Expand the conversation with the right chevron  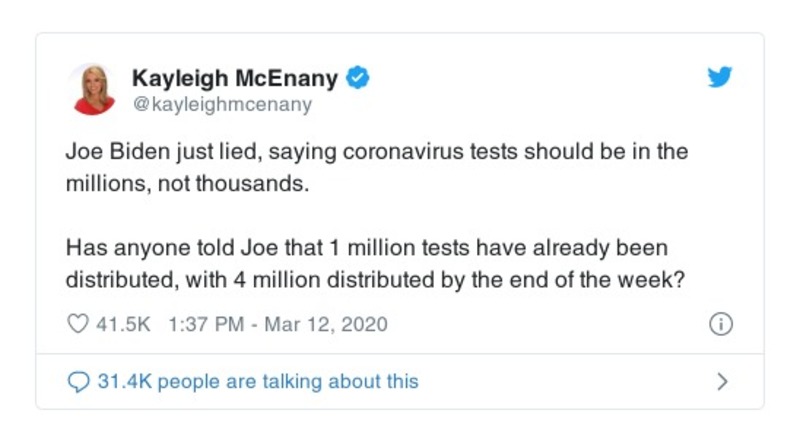pyautogui.click(x=722, y=381)
